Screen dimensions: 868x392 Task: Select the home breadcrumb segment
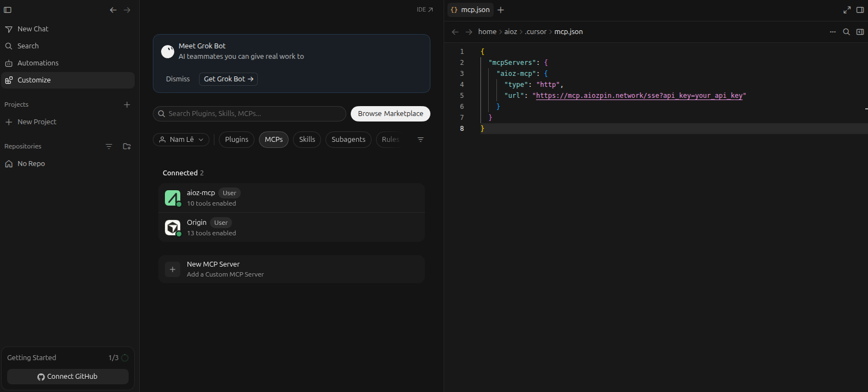[x=487, y=32]
